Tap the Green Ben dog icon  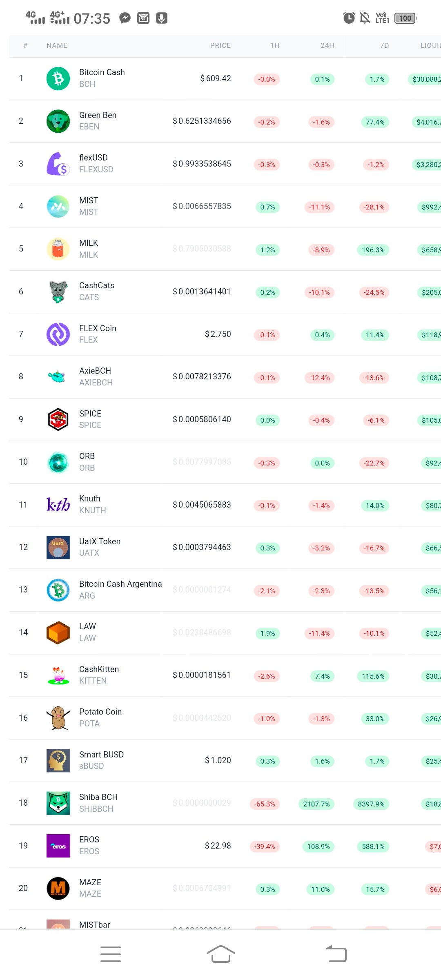(x=58, y=121)
